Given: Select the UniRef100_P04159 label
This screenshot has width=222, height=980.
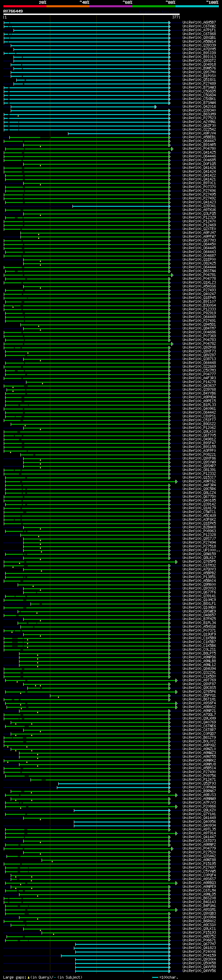Looking at the screenshot, I should pos(199,955).
